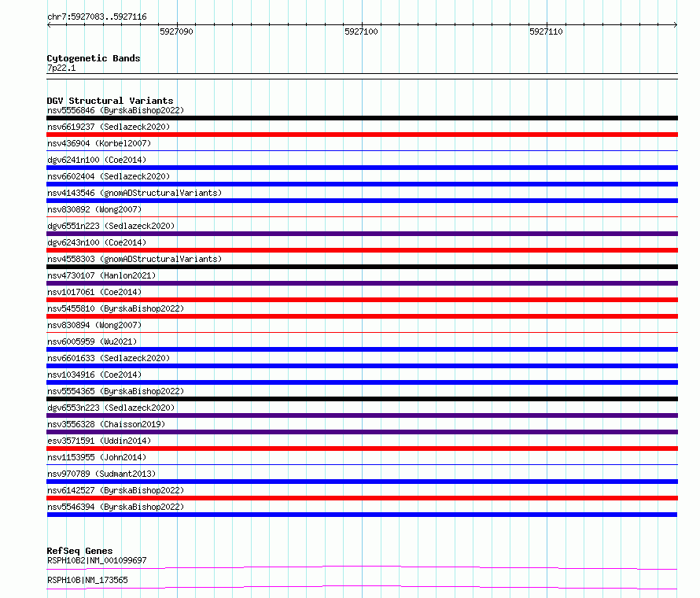This screenshot has width=700, height=598.
Task: Click variant esv3571591 (Uddin2014) label
Action: (x=99, y=441)
